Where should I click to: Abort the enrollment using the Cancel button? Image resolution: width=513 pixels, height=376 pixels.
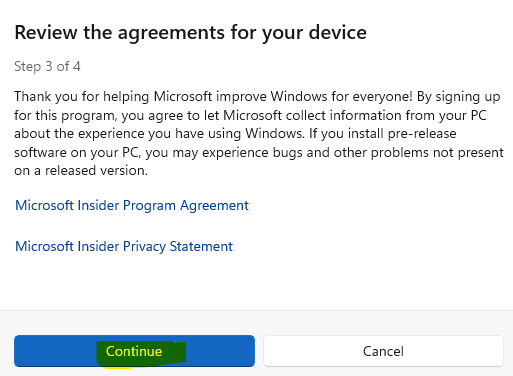click(x=383, y=351)
